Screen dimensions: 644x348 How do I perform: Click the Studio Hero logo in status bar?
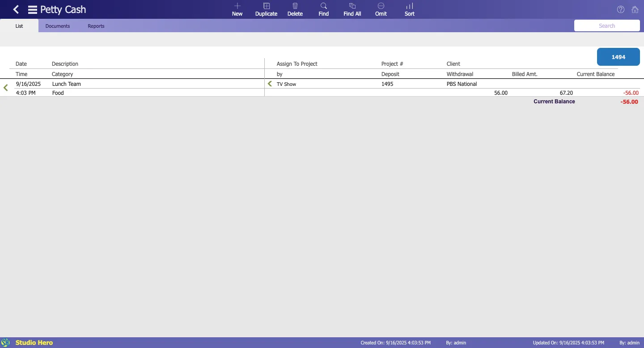5,343
